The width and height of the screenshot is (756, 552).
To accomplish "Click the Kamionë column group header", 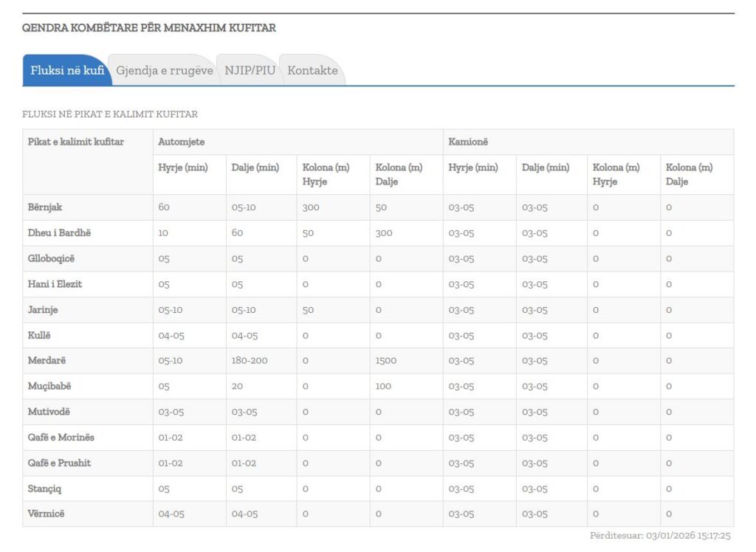I will tap(468, 142).
